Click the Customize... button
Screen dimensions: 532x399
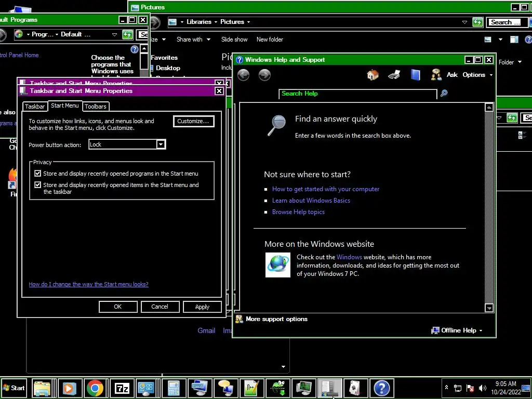pyautogui.click(x=193, y=121)
